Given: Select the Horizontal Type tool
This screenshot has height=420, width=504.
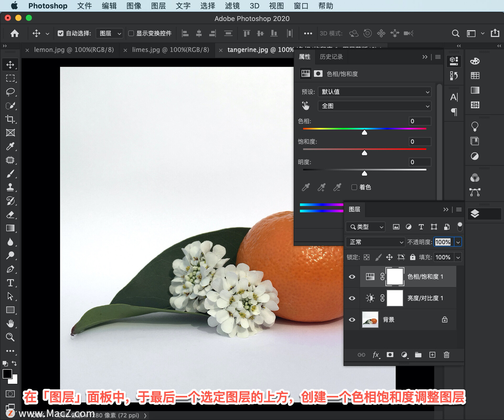Looking at the screenshot, I should point(10,283).
